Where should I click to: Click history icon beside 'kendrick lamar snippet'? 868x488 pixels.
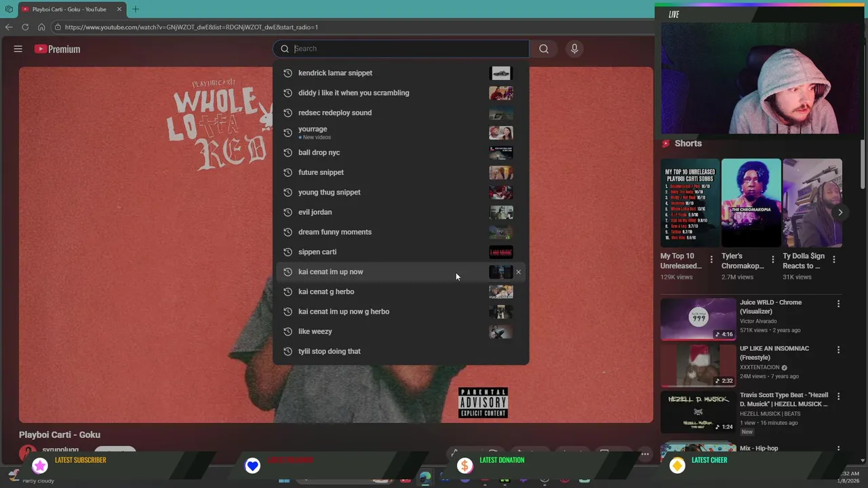[x=288, y=73]
